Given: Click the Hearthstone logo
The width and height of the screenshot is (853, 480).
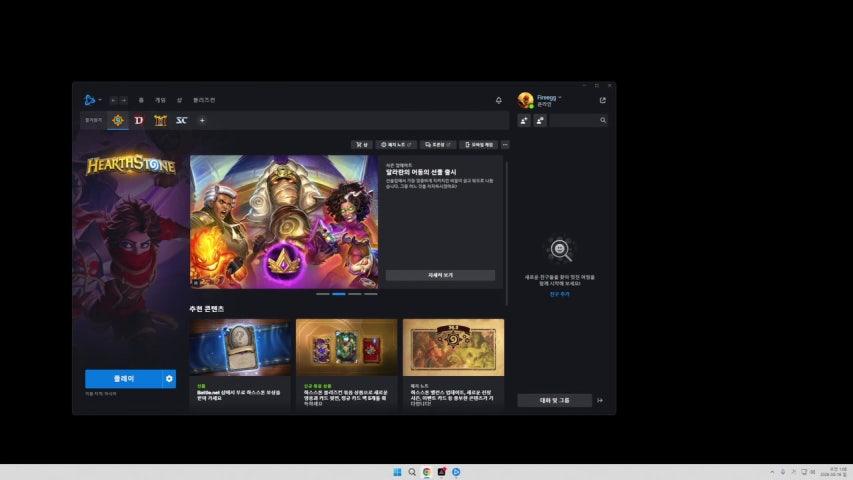Looking at the screenshot, I should pos(131,165).
